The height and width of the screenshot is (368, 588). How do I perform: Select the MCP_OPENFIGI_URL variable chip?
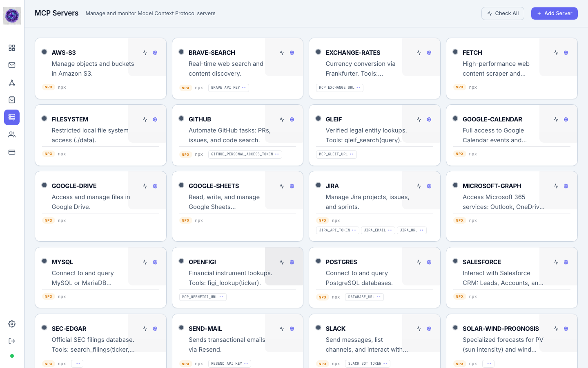203,297
